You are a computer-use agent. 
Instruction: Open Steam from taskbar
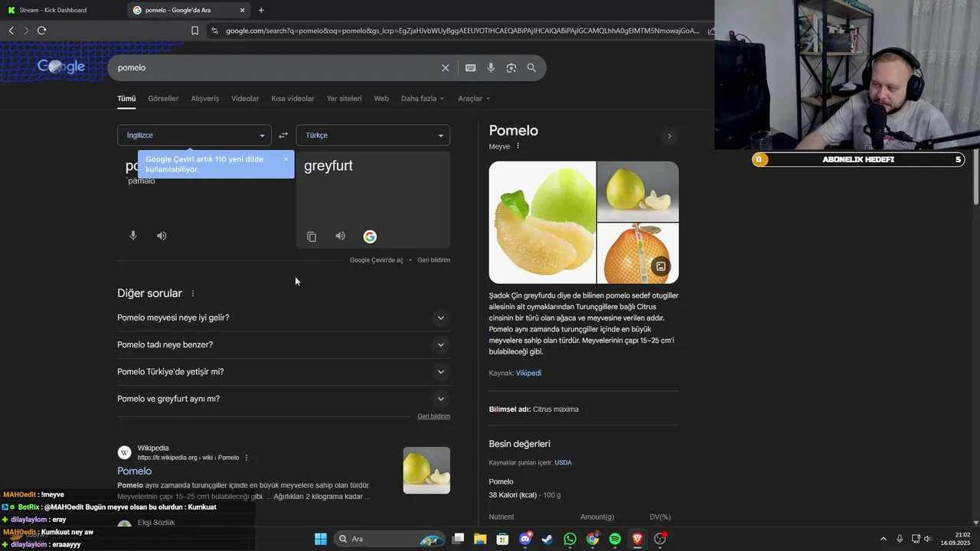pos(547,539)
